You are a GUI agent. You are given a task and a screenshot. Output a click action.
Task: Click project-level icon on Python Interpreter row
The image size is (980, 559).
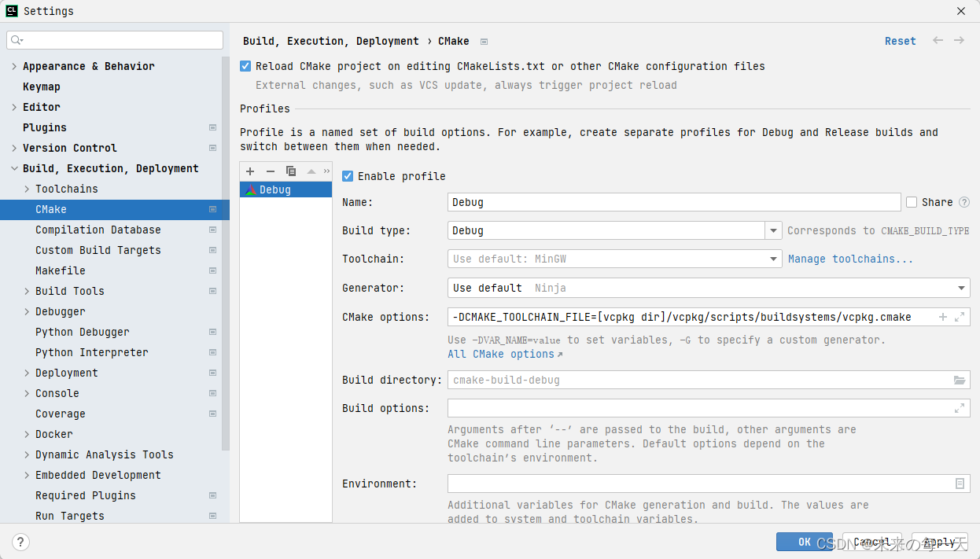[212, 352]
